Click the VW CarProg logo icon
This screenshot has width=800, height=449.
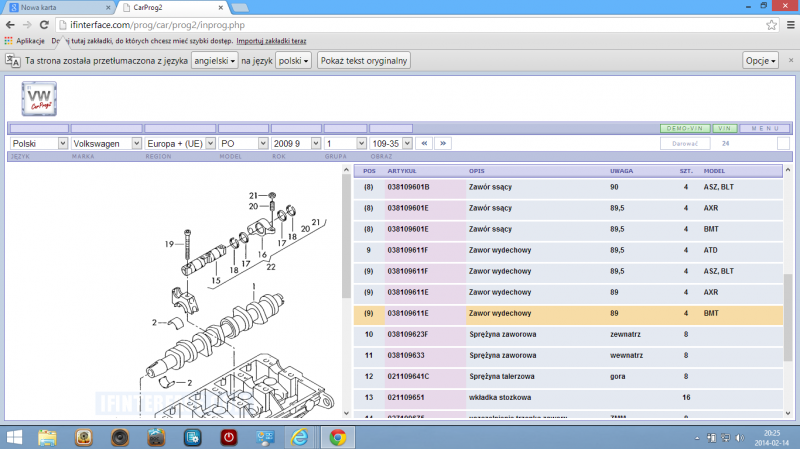(x=39, y=98)
